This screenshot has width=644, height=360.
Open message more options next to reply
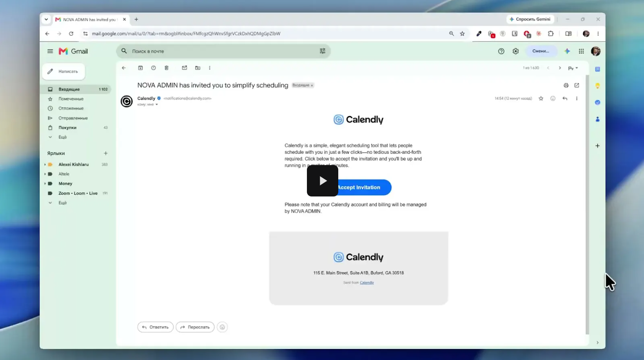577,98
